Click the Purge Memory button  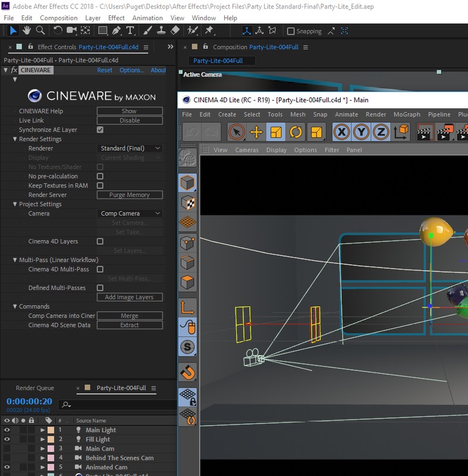point(130,195)
